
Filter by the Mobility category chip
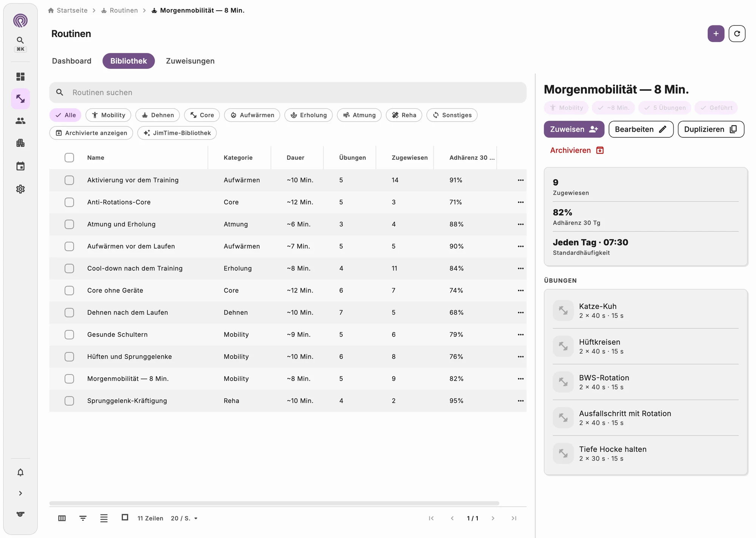(108, 115)
